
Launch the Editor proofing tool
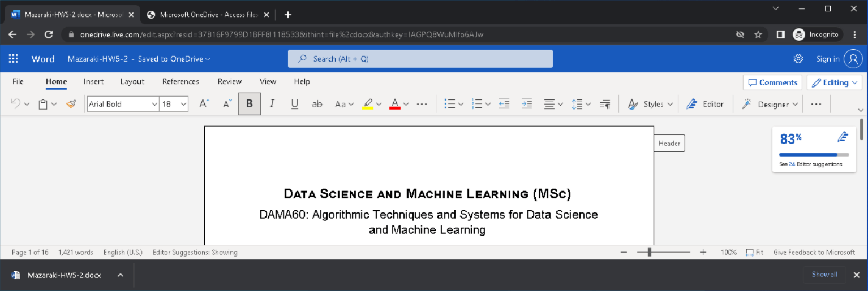coord(705,104)
